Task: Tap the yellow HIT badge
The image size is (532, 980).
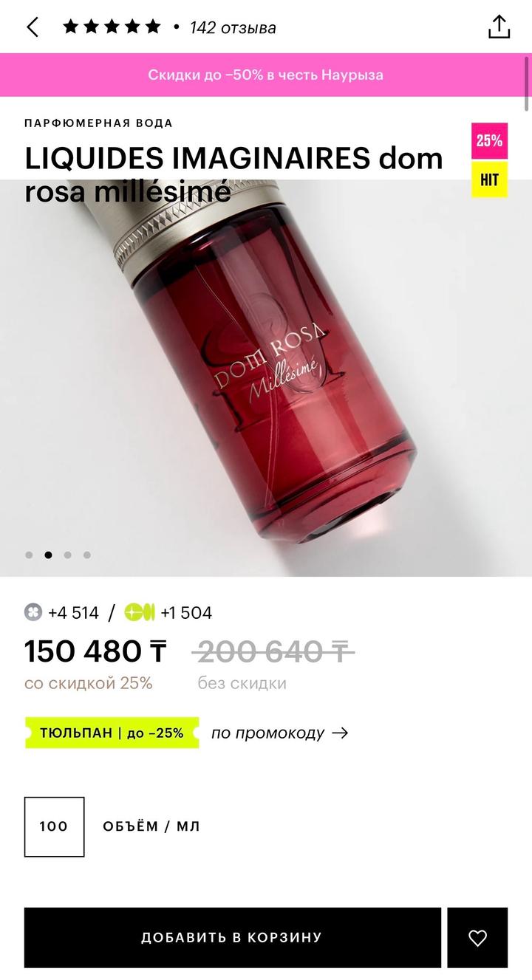Action: [x=490, y=179]
